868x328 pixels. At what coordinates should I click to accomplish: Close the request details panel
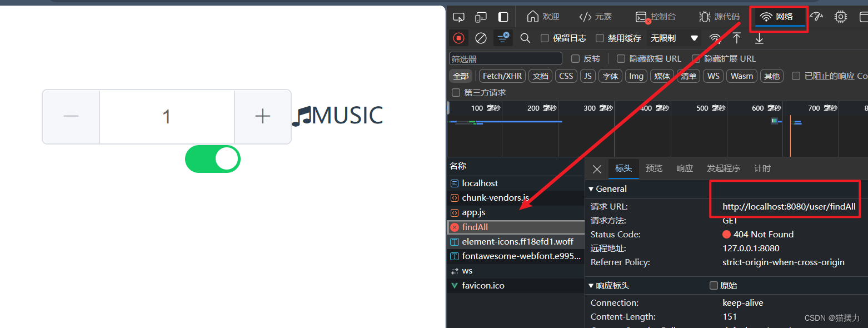point(597,169)
